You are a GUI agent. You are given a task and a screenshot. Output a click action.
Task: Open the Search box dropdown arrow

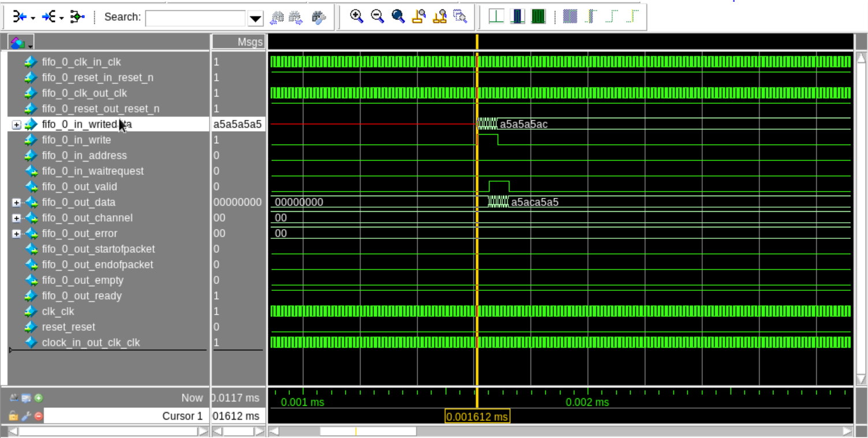pos(255,18)
